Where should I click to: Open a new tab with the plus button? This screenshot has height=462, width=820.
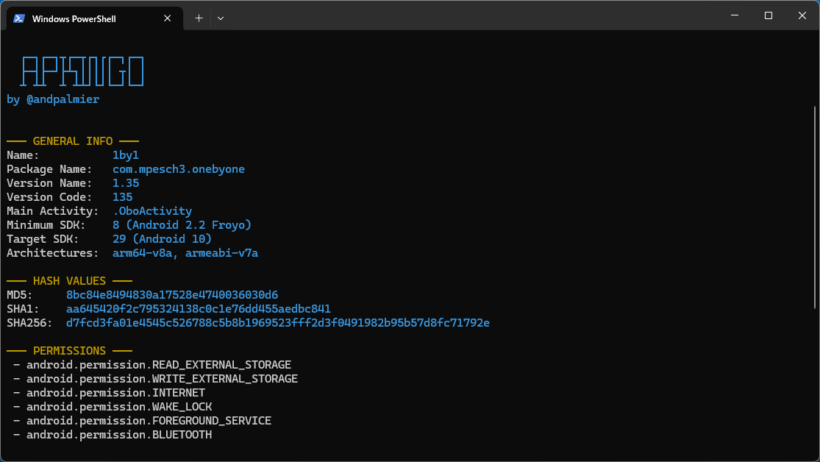199,18
